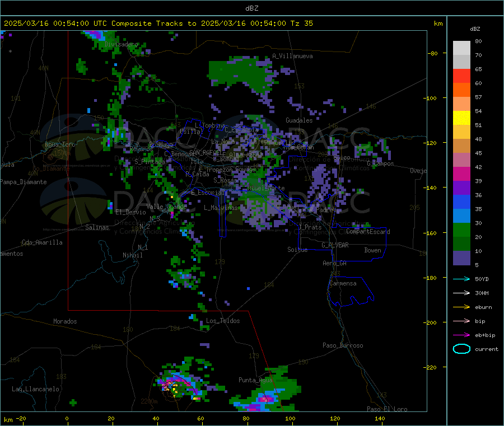Click the Composite Tracks timestamp header

coord(158,23)
